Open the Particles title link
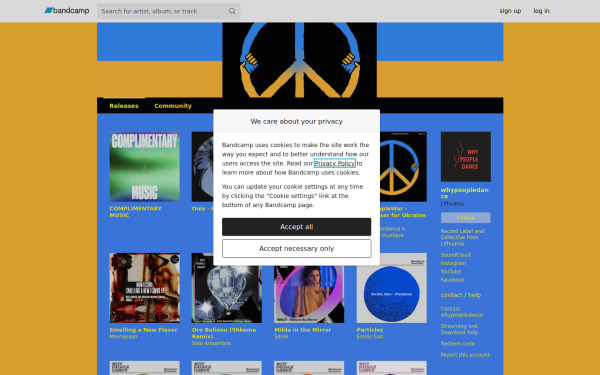The height and width of the screenshot is (375, 600). pos(370,330)
